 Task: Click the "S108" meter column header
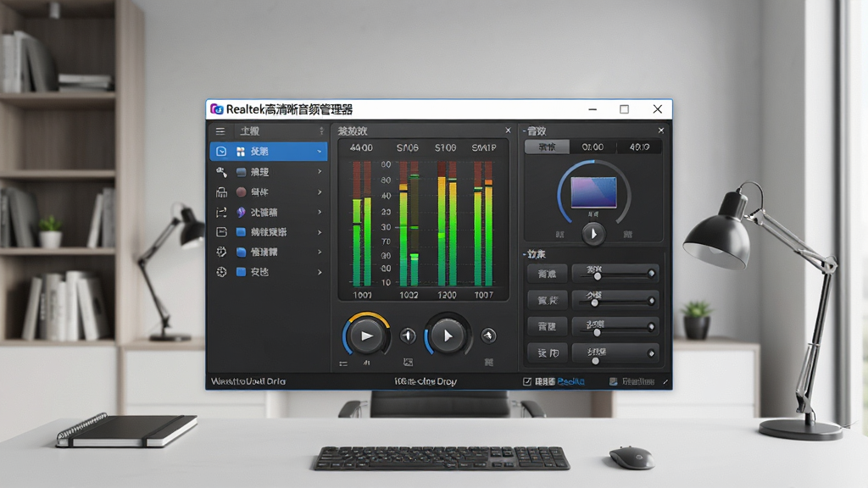(445, 147)
